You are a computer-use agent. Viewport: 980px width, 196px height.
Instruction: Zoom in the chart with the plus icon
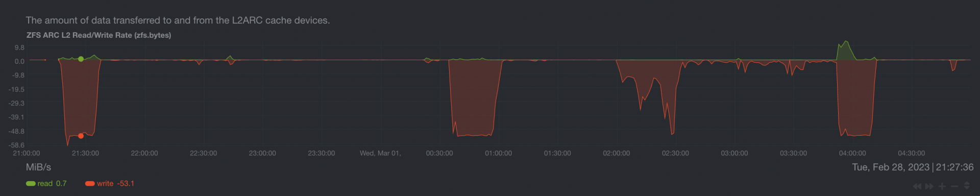tap(942, 186)
